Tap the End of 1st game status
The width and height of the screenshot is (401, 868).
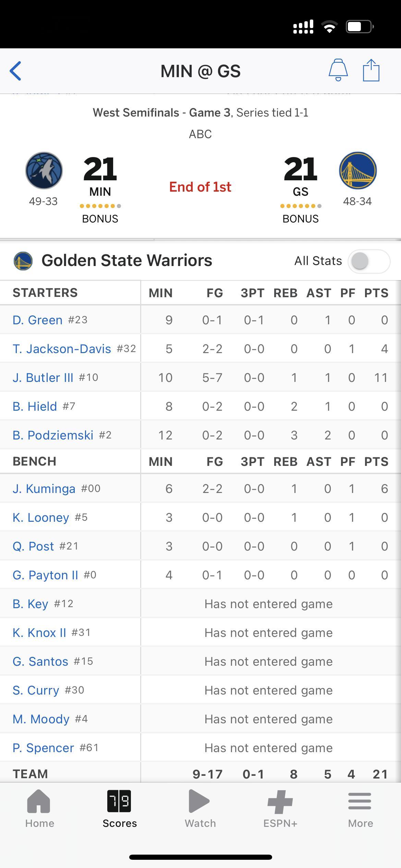point(200,187)
